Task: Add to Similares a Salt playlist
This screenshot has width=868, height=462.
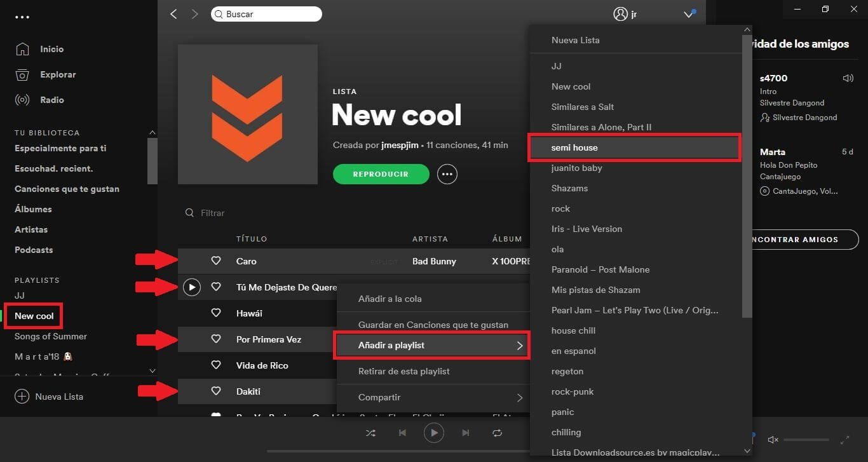Action: tap(636, 107)
